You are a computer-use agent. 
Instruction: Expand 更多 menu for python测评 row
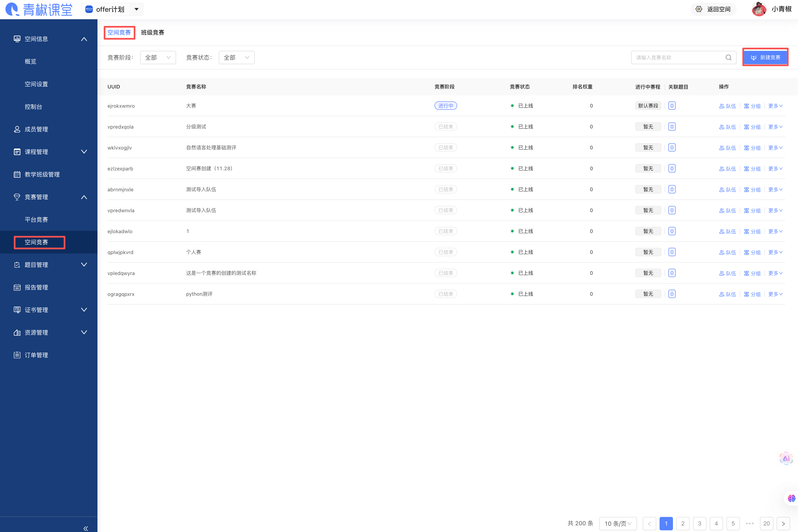coord(775,294)
